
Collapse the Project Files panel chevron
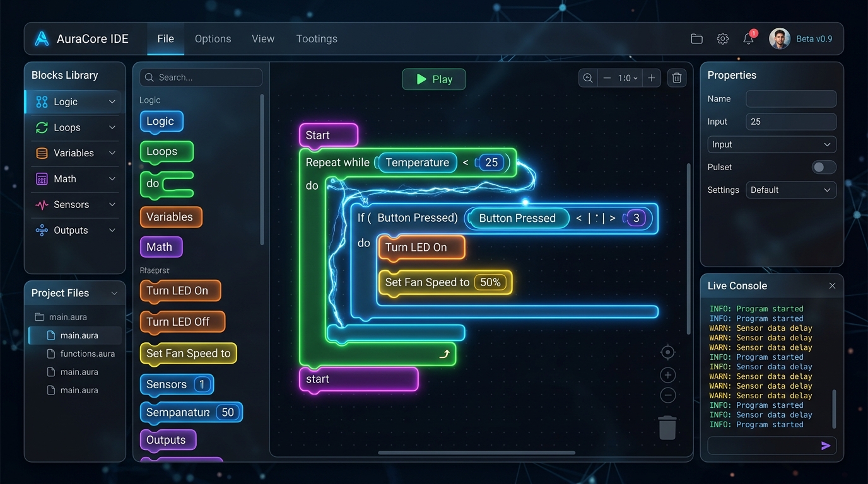coord(114,293)
